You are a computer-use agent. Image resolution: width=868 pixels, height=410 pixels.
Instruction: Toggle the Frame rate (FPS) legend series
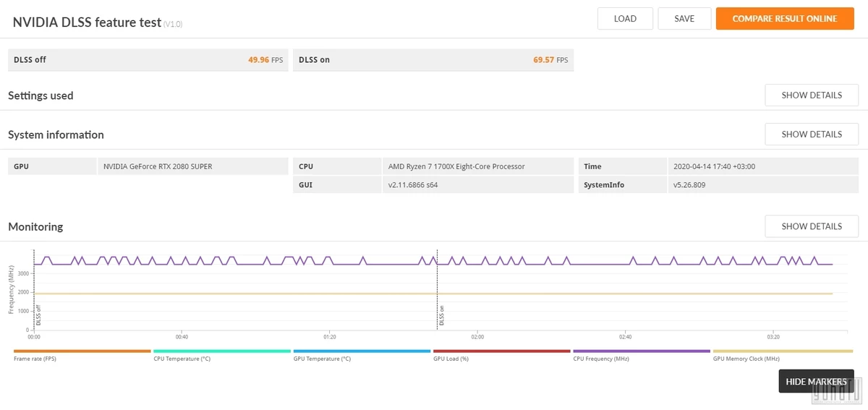click(82, 355)
